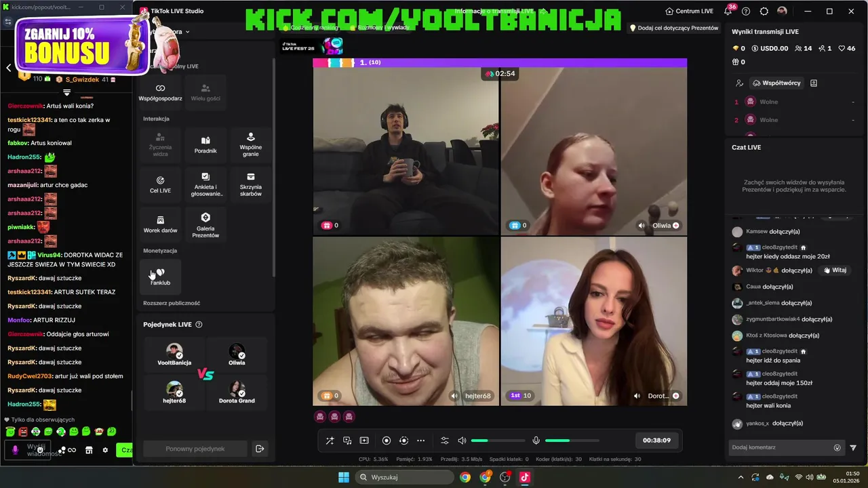
Task: Open the Współgospodarz co-host tile
Action: tap(160, 92)
